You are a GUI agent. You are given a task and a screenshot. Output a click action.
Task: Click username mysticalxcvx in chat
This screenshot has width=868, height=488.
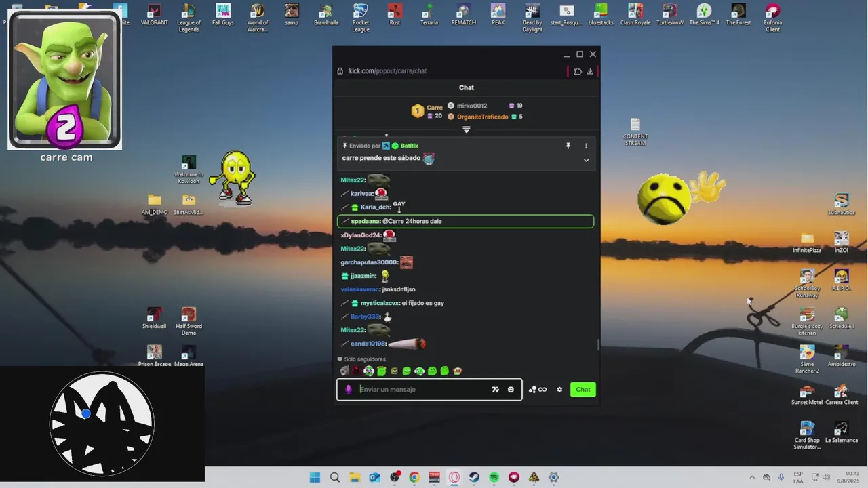click(x=380, y=303)
